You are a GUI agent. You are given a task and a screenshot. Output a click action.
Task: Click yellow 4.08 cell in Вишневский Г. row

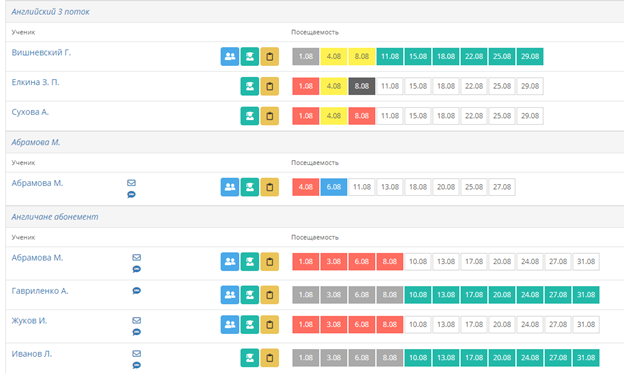[333, 57]
